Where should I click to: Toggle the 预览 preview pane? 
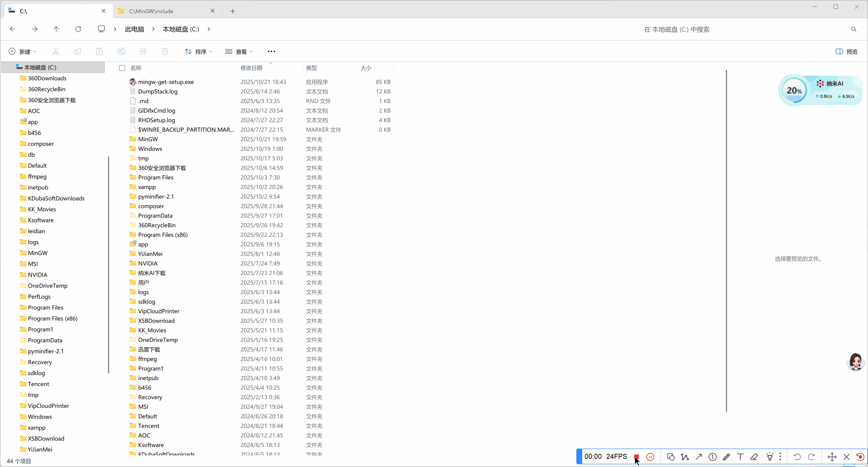(x=846, y=51)
